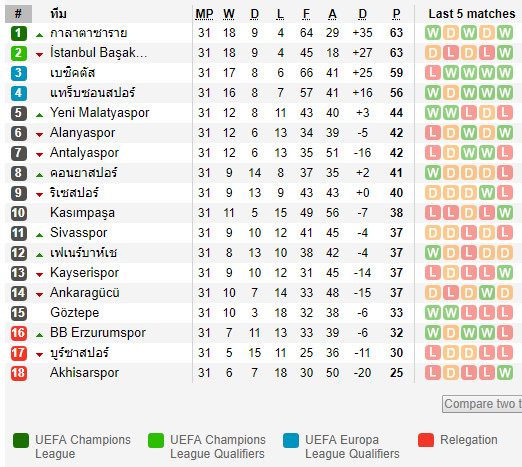Click the green up arrow beside BB Erzurumspor
Image resolution: width=522 pixels, height=467 pixels.
[40, 335]
